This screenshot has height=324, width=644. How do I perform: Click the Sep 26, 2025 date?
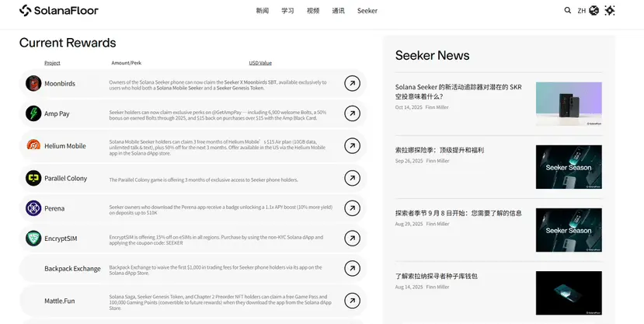coord(409,161)
